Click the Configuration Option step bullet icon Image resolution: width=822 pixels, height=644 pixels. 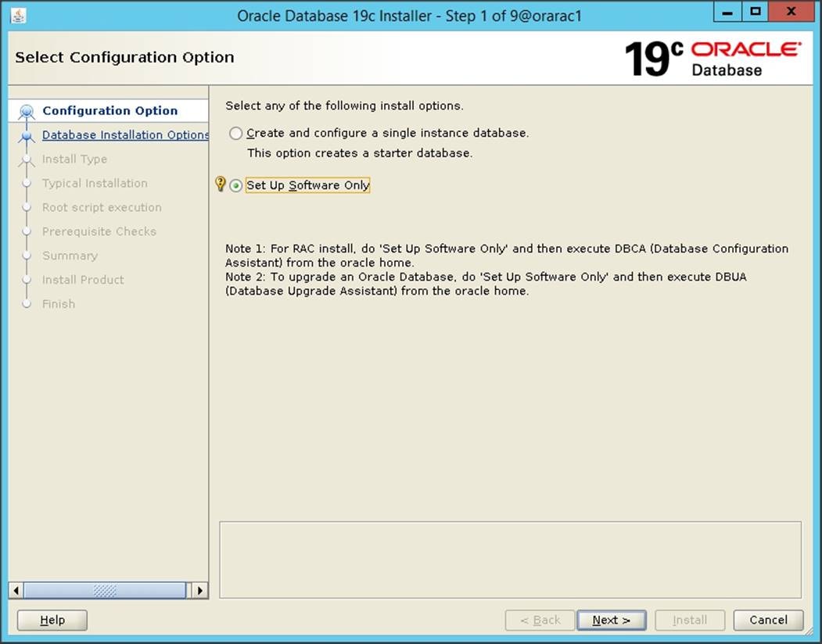[x=27, y=111]
